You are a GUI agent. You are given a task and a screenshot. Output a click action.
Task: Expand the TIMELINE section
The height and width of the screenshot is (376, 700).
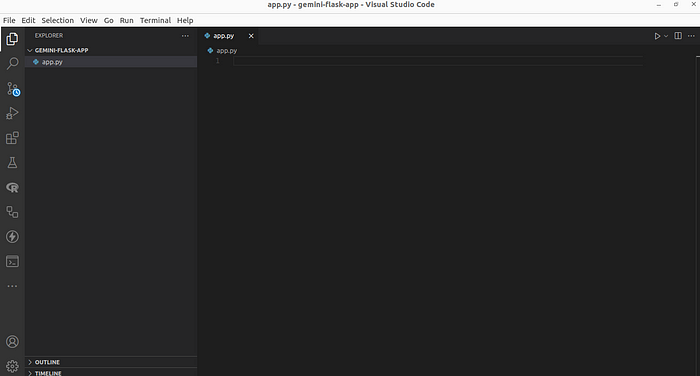pyautogui.click(x=111, y=373)
